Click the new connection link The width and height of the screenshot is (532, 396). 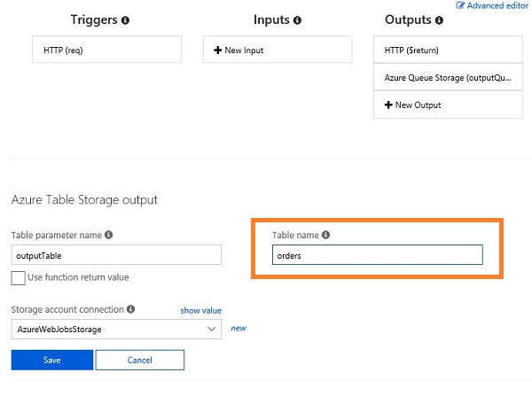[x=238, y=329]
